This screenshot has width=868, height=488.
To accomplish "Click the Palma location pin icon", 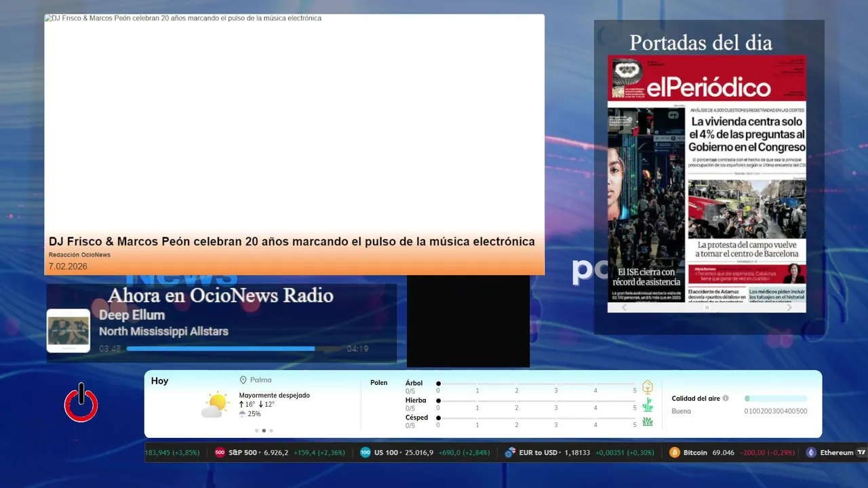I will pos(243,380).
